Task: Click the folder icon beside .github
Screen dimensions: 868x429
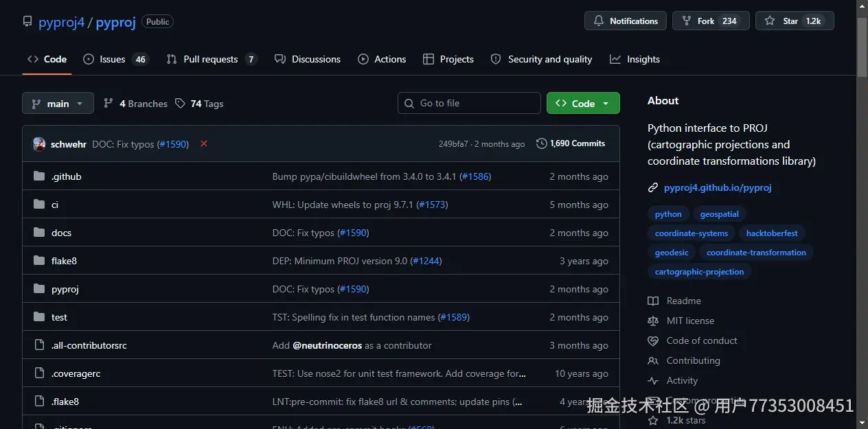Action: coord(39,176)
